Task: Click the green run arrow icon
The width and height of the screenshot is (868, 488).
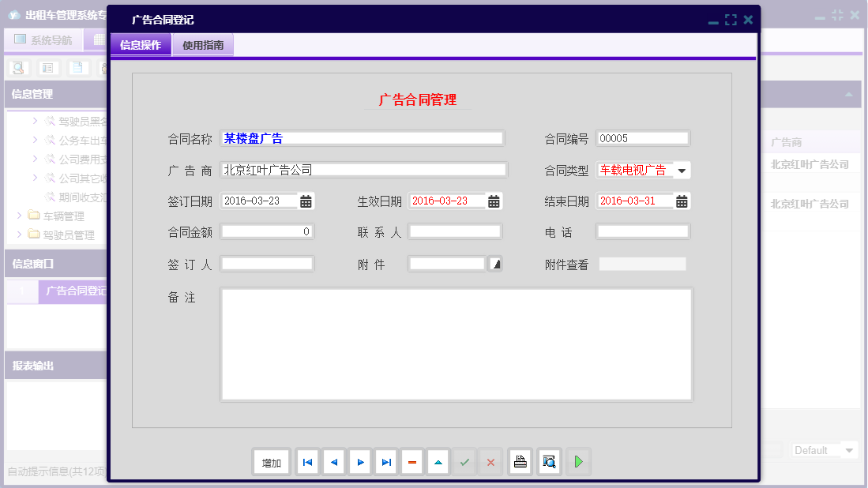Action: [578, 462]
